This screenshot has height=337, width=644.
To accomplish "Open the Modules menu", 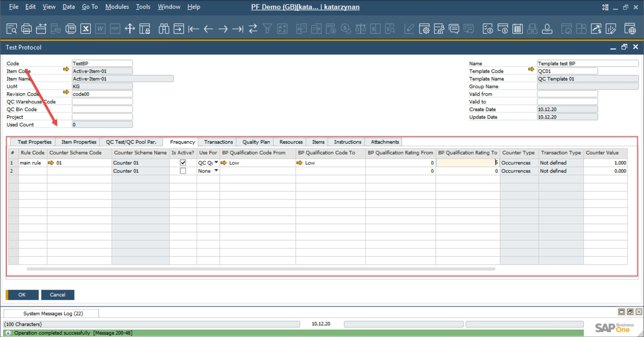I will (117, 7).
